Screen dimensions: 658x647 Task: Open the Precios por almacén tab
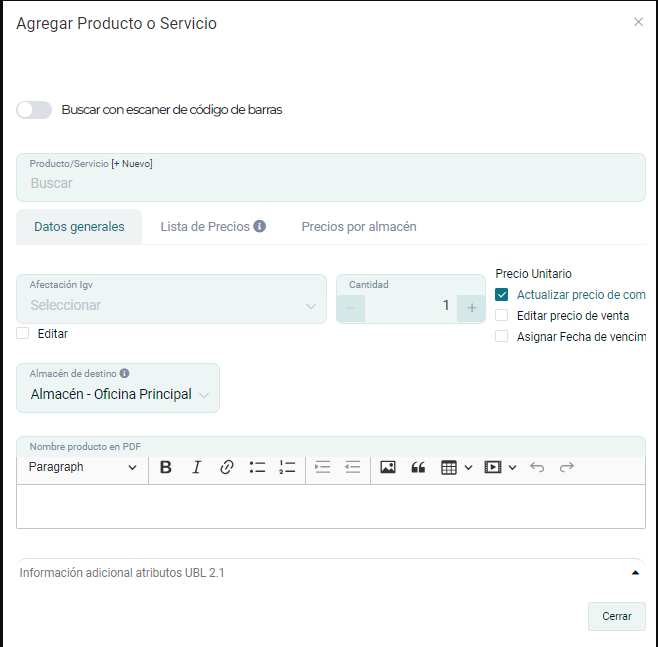[x=358, y=227]
